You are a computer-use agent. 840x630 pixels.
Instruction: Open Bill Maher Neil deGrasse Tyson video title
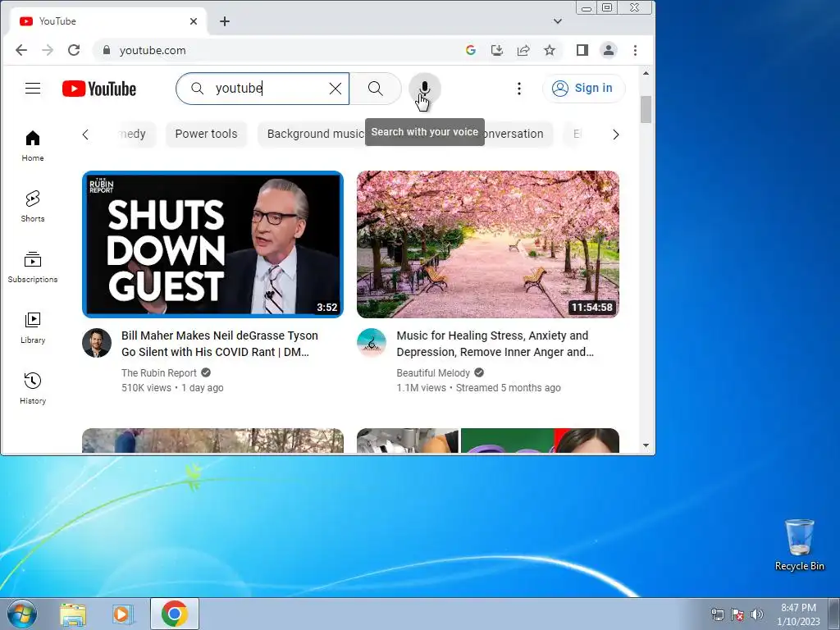pyautogui.click(x=220, y=344)
